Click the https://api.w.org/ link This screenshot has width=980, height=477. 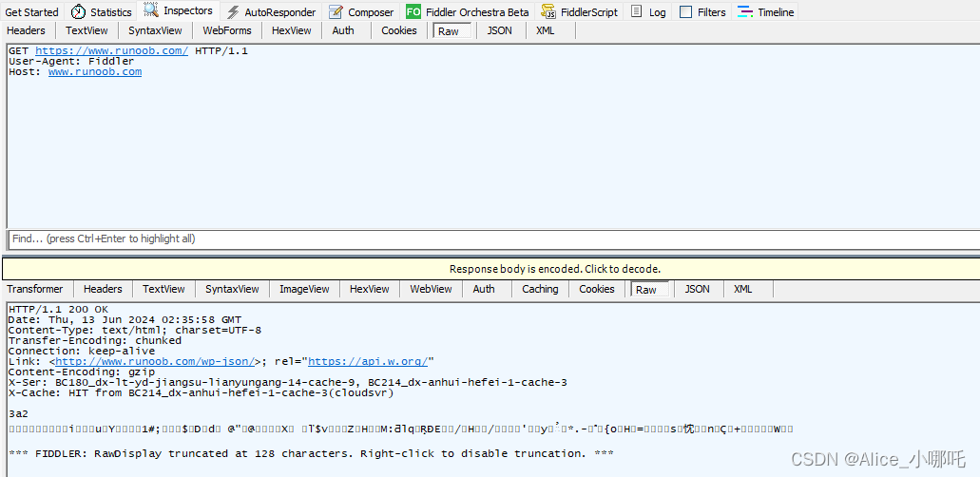368,361
